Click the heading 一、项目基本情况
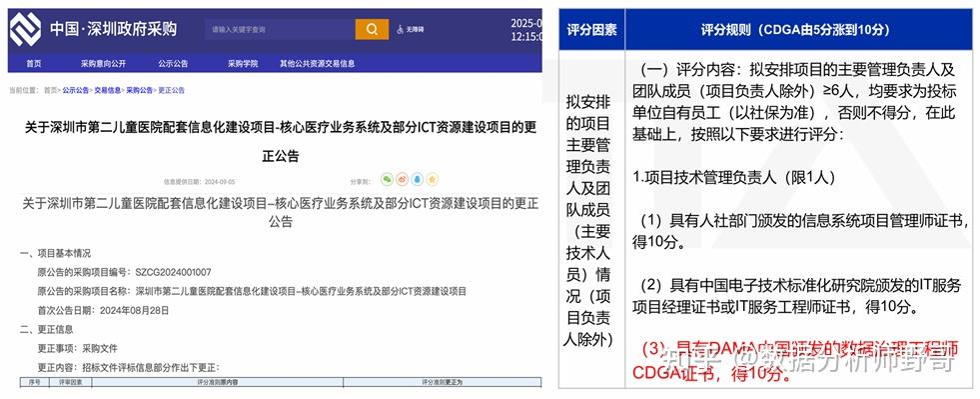Viewport: 980px width, 399px height. tap(55, 253)
